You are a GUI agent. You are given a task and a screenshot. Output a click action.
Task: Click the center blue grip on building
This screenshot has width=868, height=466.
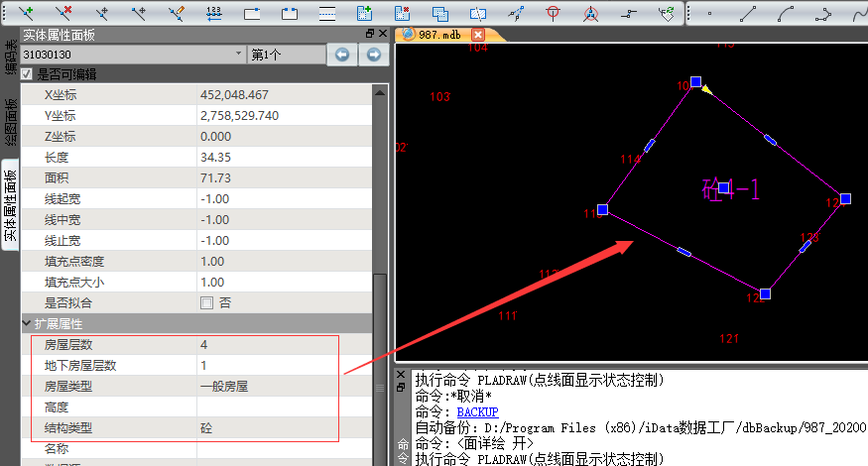[x=723, y=188]
